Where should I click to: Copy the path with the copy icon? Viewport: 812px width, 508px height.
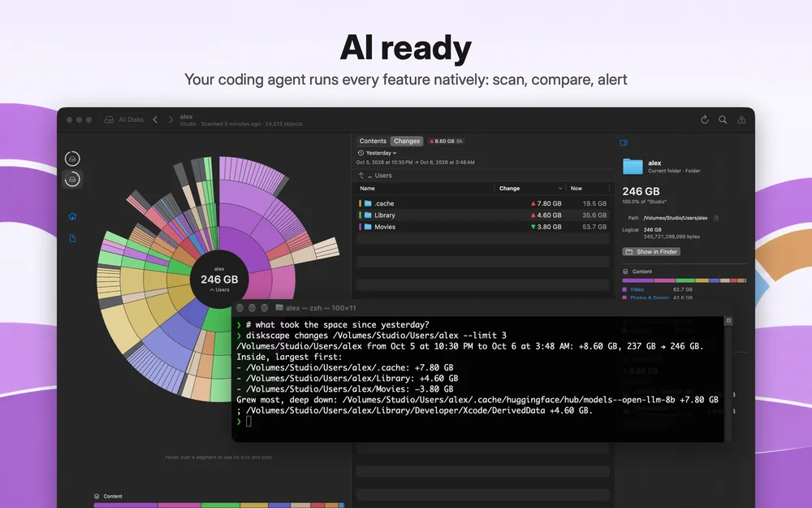tap(716, 218)
